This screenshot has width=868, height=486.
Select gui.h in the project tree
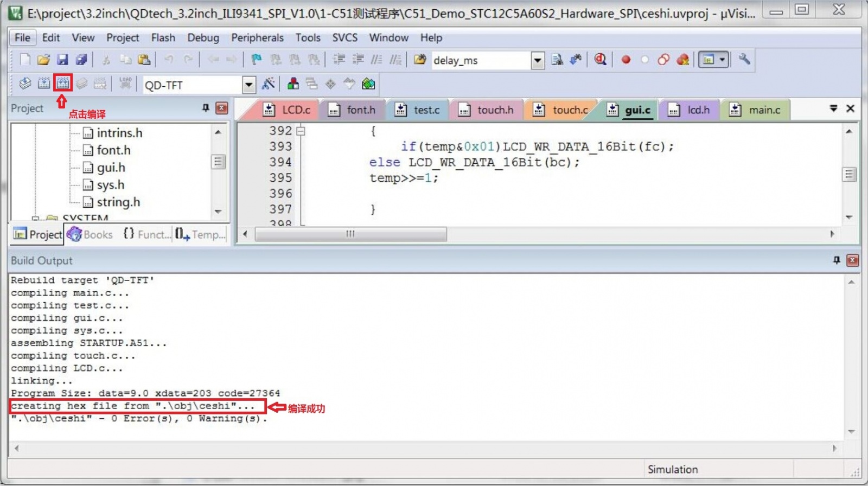111,168
